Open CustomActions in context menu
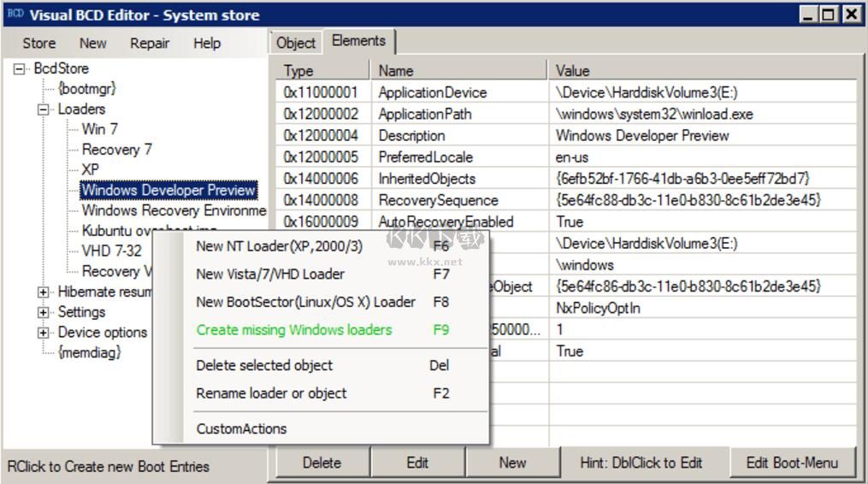The height and width of the screenshot is (484, 868). point(241,429)
